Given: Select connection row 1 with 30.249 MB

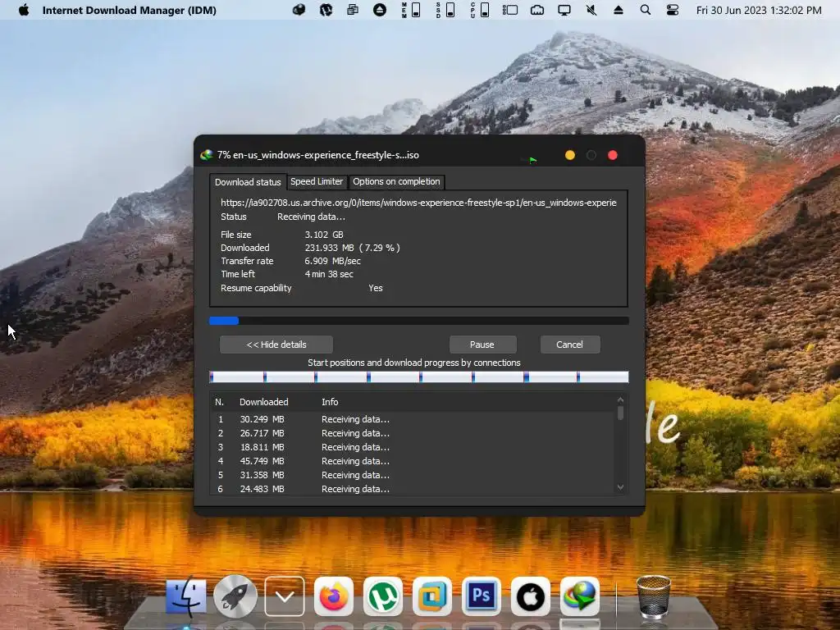Looking at the screenshot, I should 413,419.
